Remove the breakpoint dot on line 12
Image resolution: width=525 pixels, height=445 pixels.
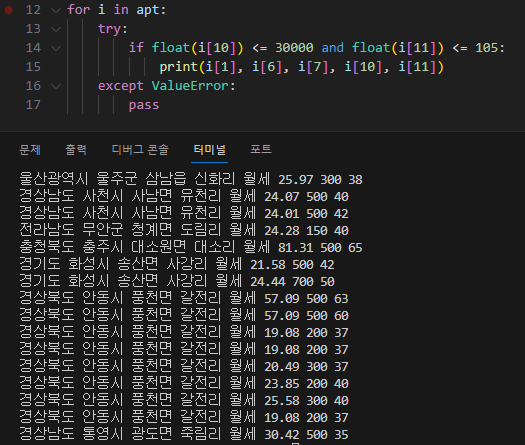click(9, 10)
